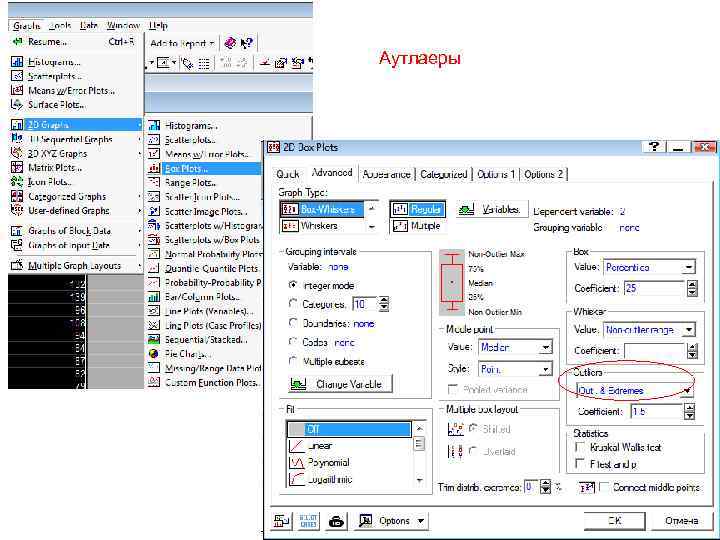Select Sequential/Stacked plots entry

click(x=204, y=340)
